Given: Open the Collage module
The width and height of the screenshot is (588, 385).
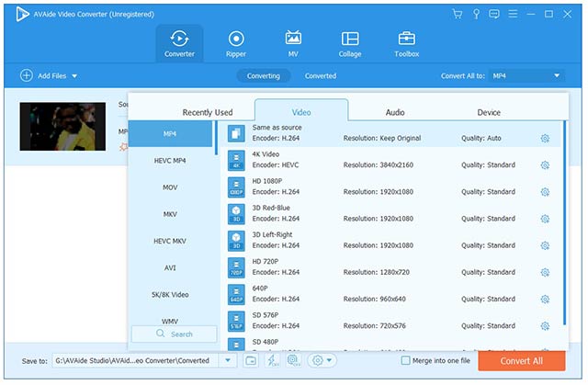Looking at the screenshot, I should 350,44.
